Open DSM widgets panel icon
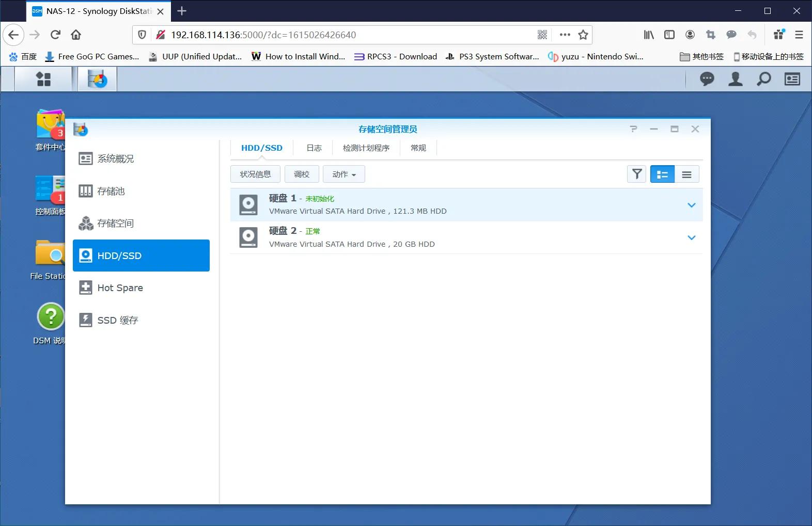The height and width of the screenshot is (526, 812). click(792, 79)
